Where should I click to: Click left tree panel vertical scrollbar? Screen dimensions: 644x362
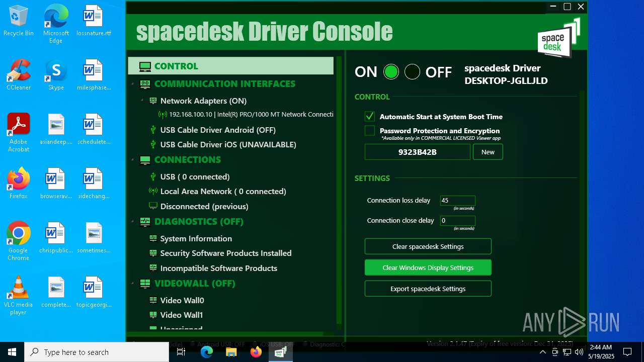point(339,191)
